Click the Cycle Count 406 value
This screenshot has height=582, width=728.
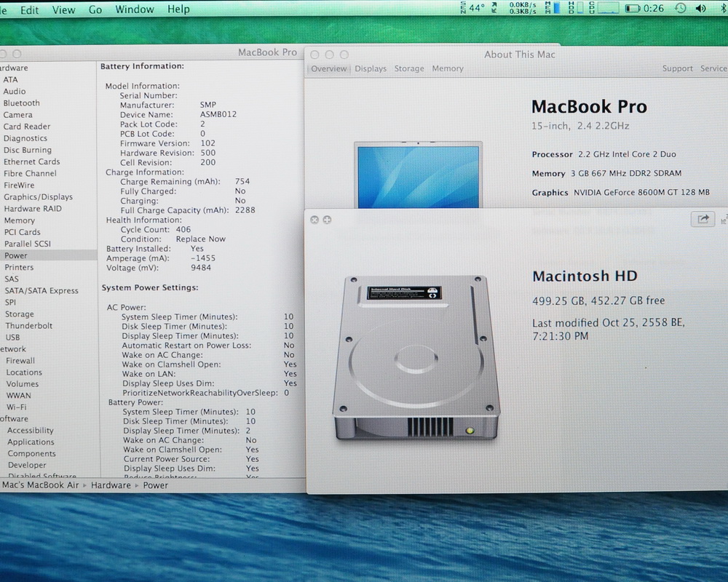pos(183,229)
